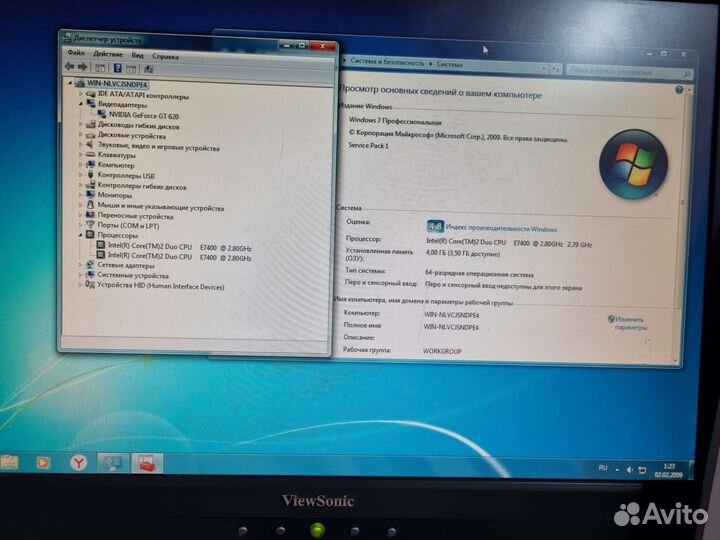Open the Справка menu

point(166,55)
